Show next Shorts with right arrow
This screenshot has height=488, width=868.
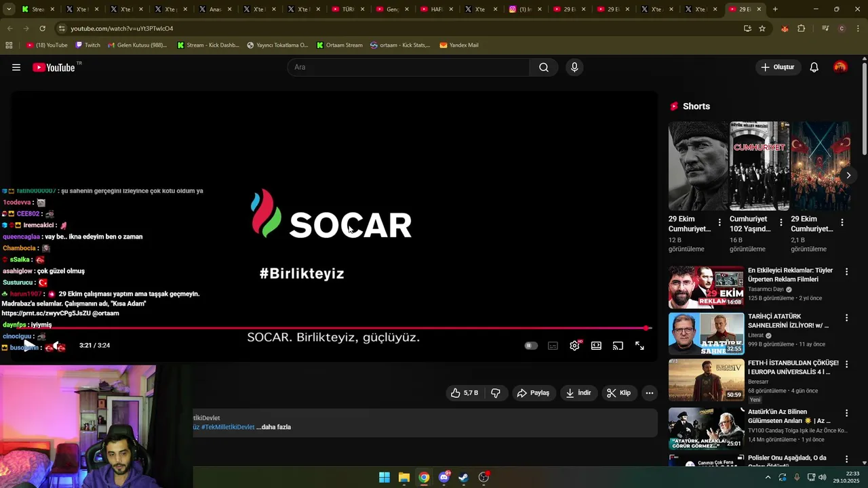(x=848, y=175)
